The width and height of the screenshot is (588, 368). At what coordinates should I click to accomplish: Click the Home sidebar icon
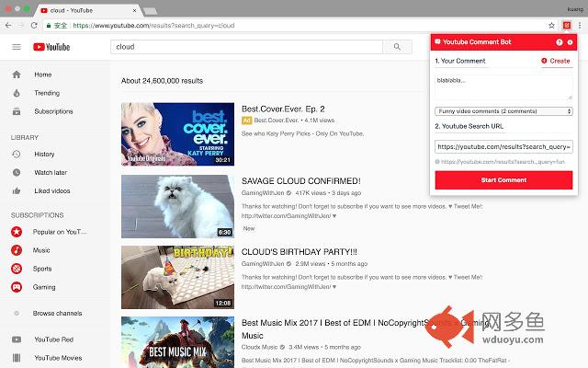click(x=17, y=75)
